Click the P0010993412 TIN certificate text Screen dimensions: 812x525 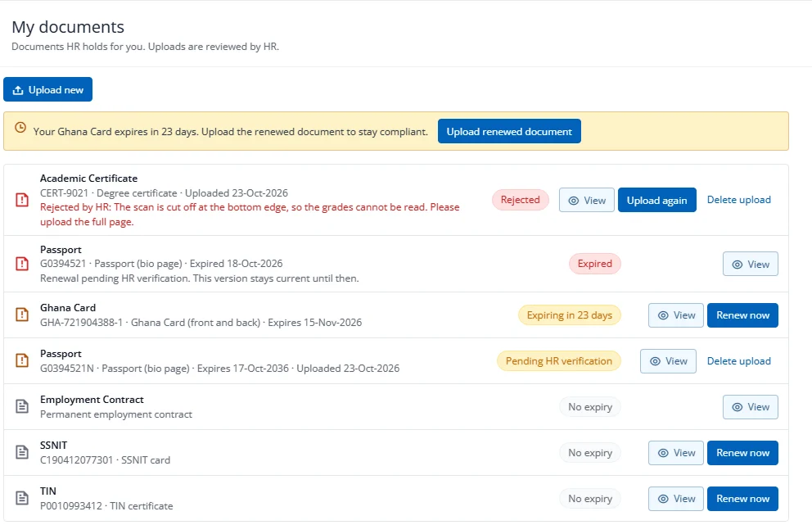point(106,506)
